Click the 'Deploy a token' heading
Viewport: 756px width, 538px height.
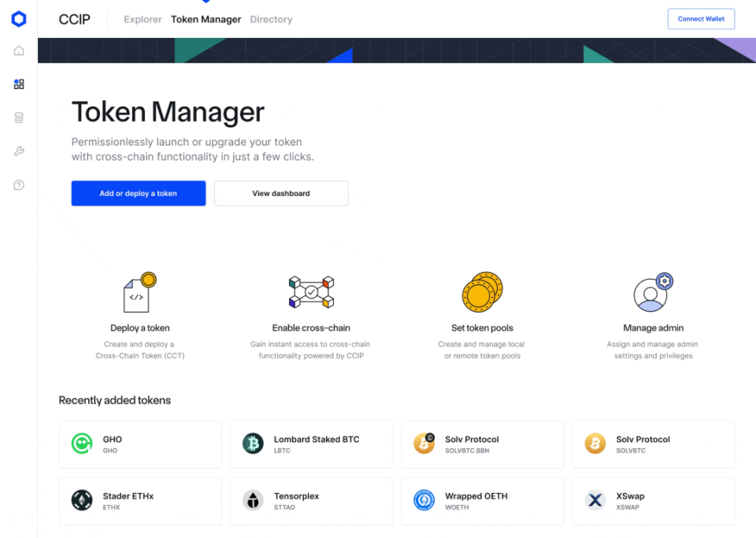(140, 328)
